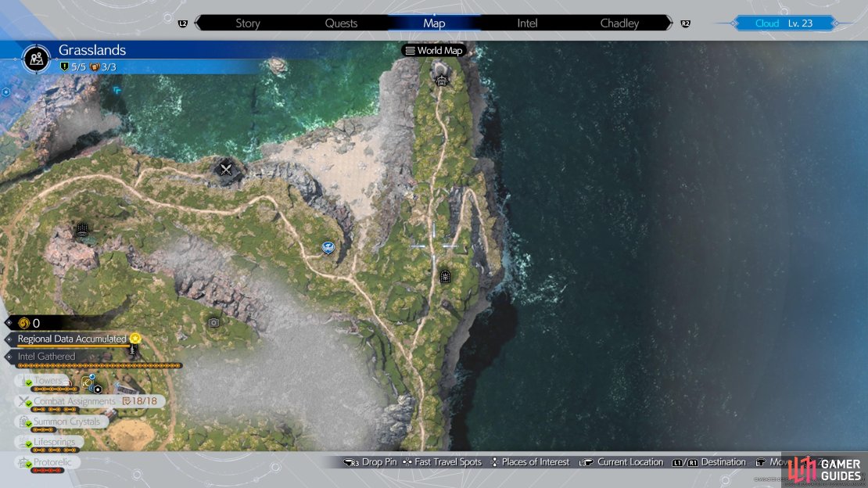Click the L3 stick icon beside Current Location
The width and height of the screenshot is (868, 488).
point(586,462)
